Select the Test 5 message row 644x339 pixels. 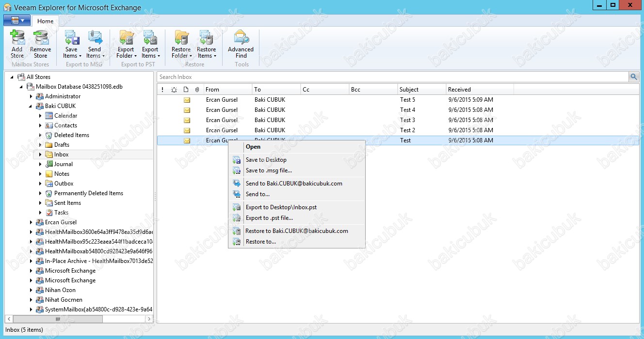click(x=398, y=100)
